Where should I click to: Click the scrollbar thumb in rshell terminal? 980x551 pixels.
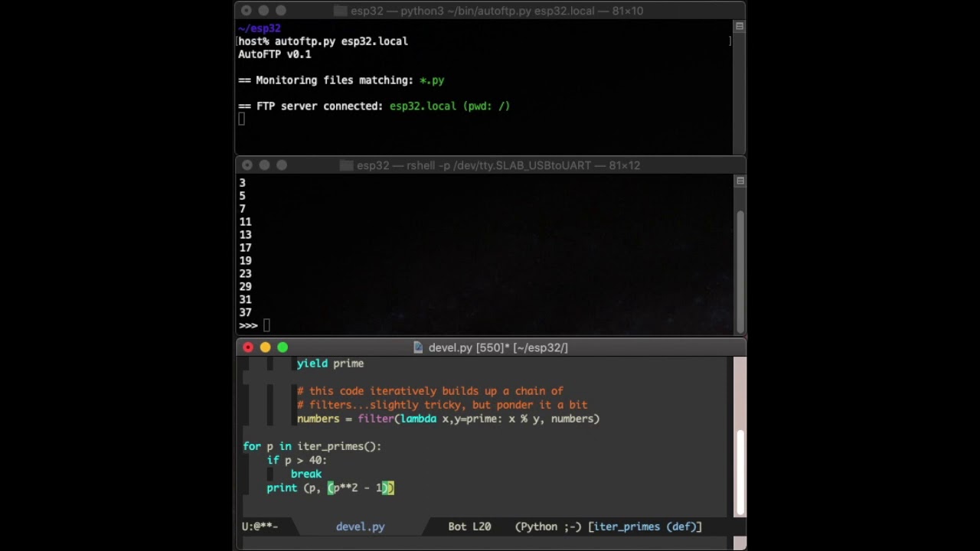(740, 271)
